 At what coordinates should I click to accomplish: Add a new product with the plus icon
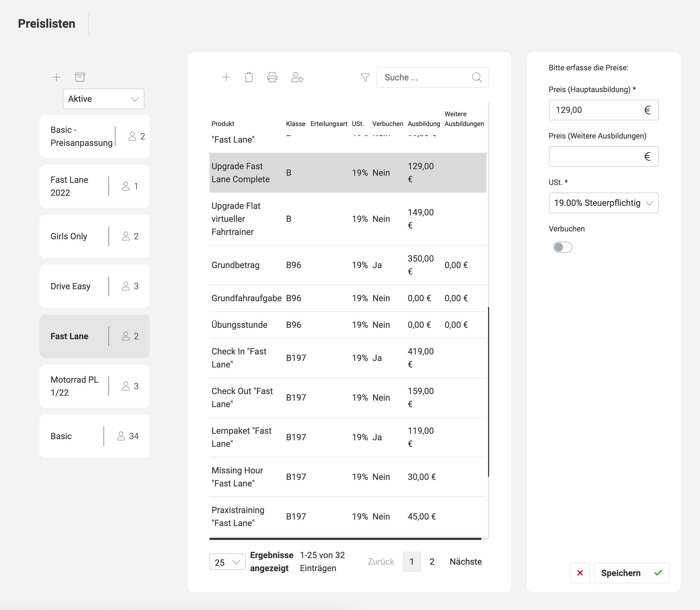[x=226, y=78]
